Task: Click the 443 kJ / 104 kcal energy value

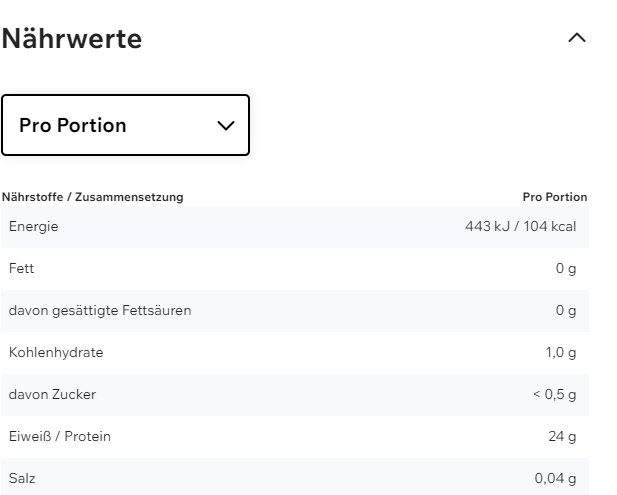Action: [520, 227]
